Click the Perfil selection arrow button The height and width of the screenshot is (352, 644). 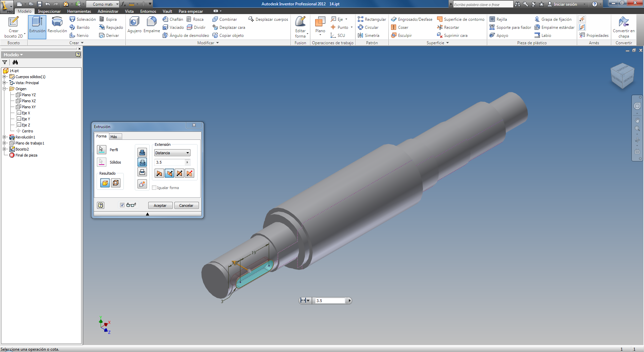pyautogui.click(x=102, y=150)
